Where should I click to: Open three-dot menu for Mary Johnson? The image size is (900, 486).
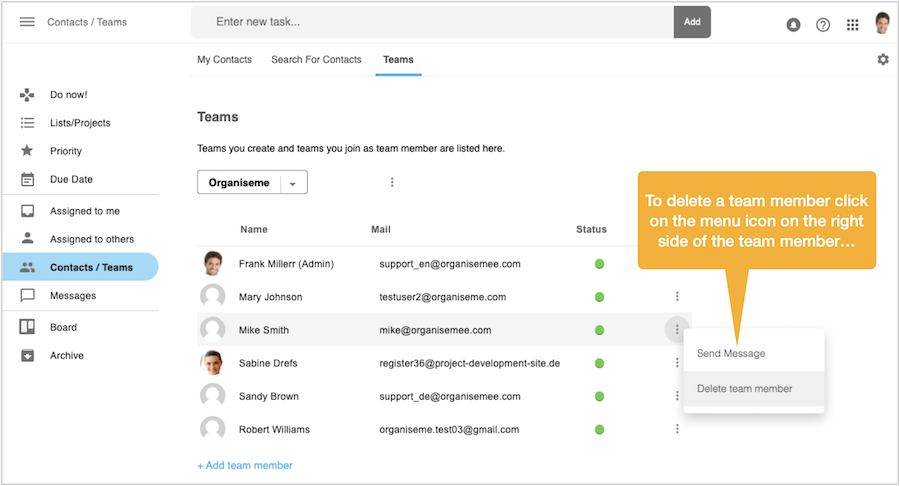677,296
